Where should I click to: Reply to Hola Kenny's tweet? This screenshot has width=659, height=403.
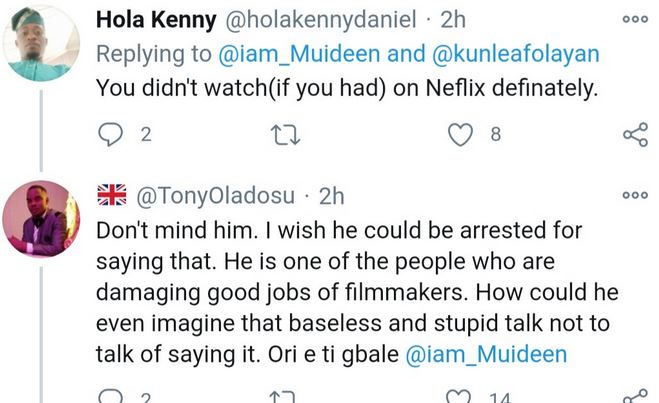click(x=109, y=135)
